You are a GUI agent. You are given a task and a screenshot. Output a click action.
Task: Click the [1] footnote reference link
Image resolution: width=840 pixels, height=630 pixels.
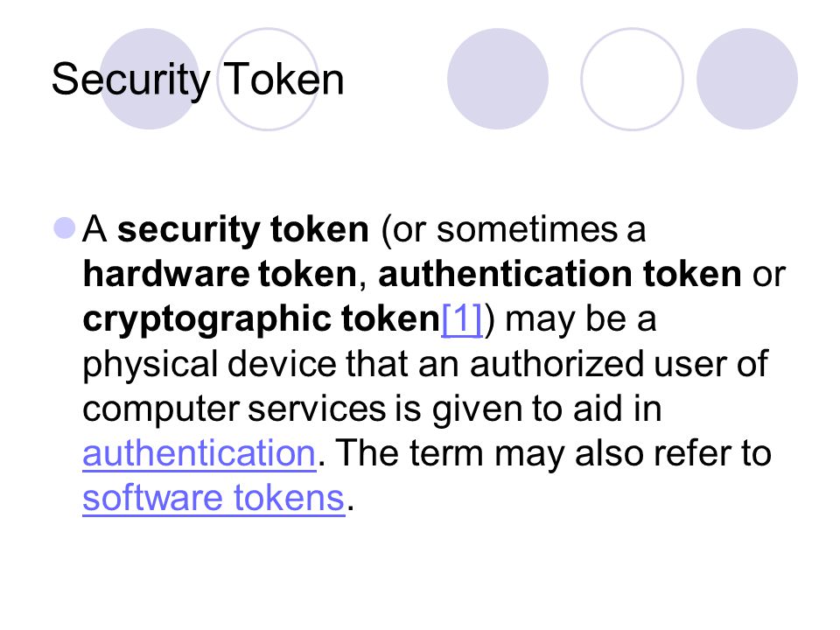462,320
